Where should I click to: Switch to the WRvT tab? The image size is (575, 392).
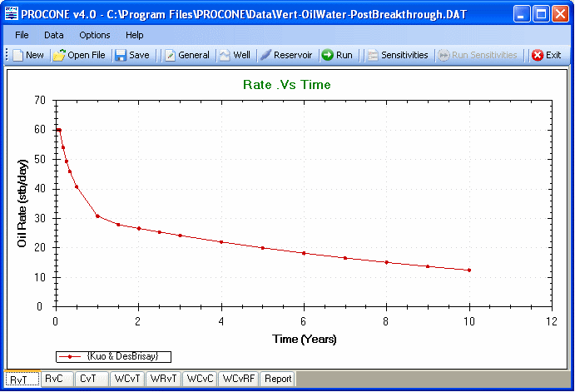[x=164, y=379]
